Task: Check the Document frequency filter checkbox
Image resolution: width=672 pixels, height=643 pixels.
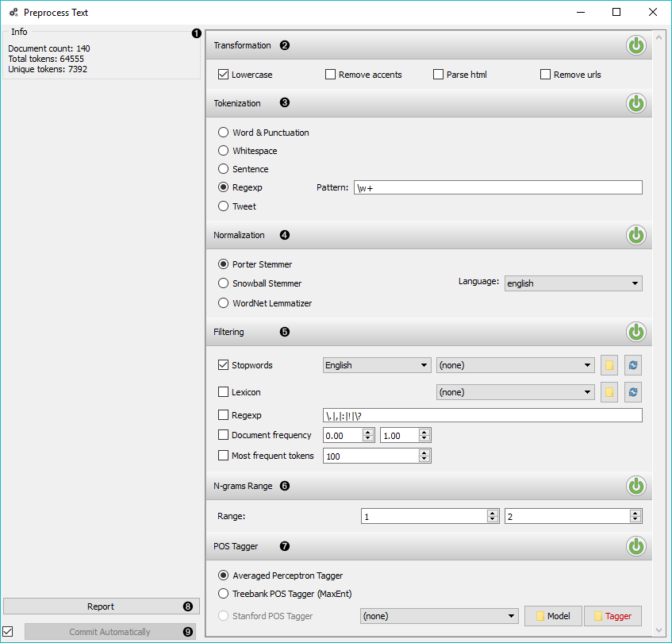Action: pyautogui.click(x=224, y=435)
